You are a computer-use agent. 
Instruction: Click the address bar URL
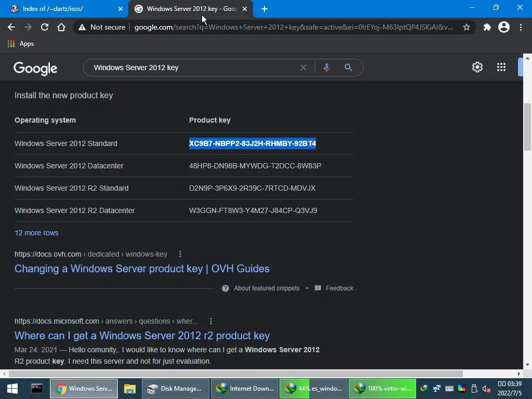294,27
